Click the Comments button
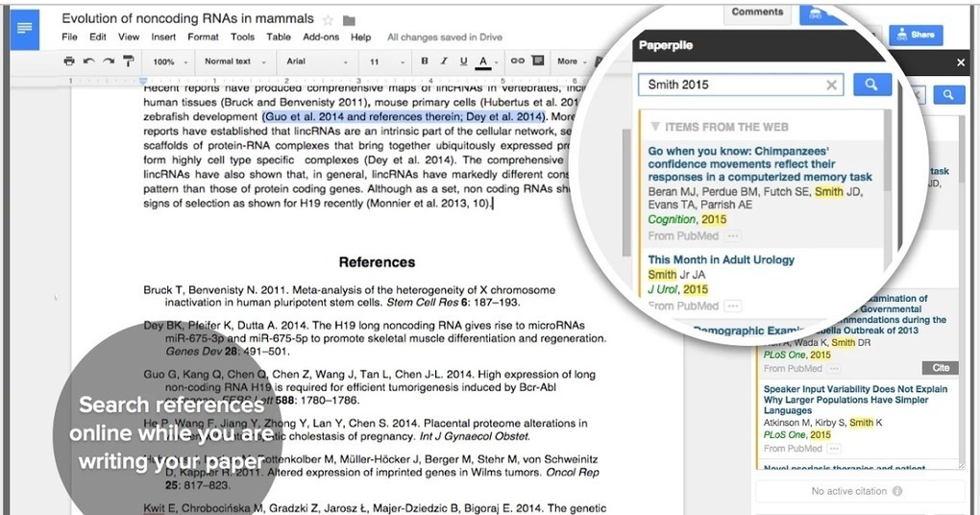This screenshot has height=515, width=980. tap(757, 12)
